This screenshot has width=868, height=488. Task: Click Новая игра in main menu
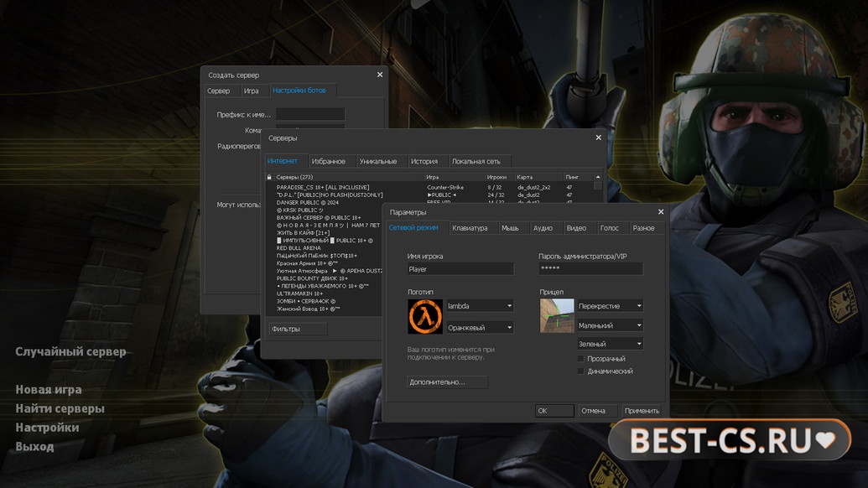[49, 390]
